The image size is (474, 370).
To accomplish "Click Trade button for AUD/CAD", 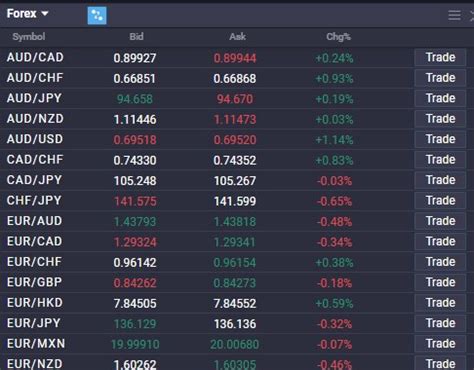I will [440, 58].
